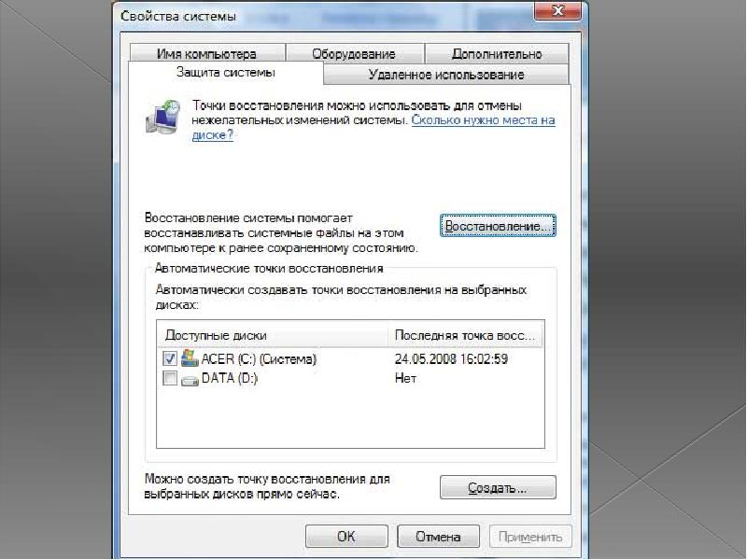Click the Последняя точка восс... column header
The width and height of the screenshot is (747, 560).
tap(465, 335)
